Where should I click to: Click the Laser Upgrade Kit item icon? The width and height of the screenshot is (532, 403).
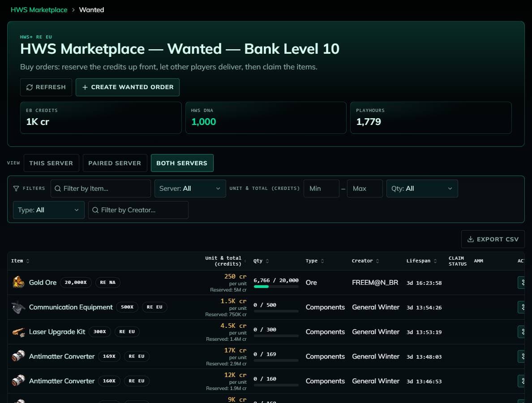[18, 332]
